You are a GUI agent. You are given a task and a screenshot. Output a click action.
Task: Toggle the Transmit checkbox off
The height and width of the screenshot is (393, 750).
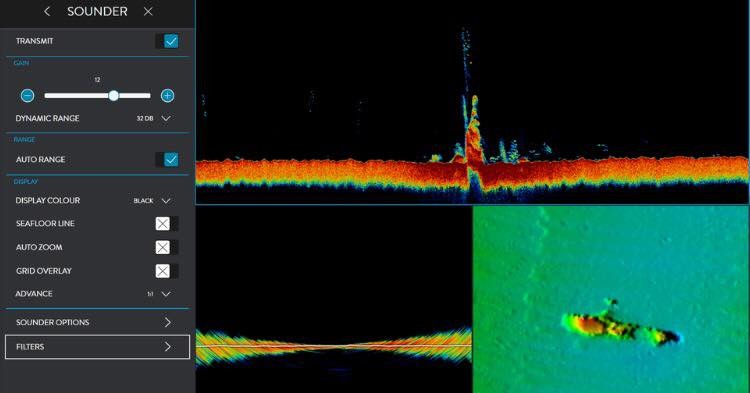[x=171, y=41]
